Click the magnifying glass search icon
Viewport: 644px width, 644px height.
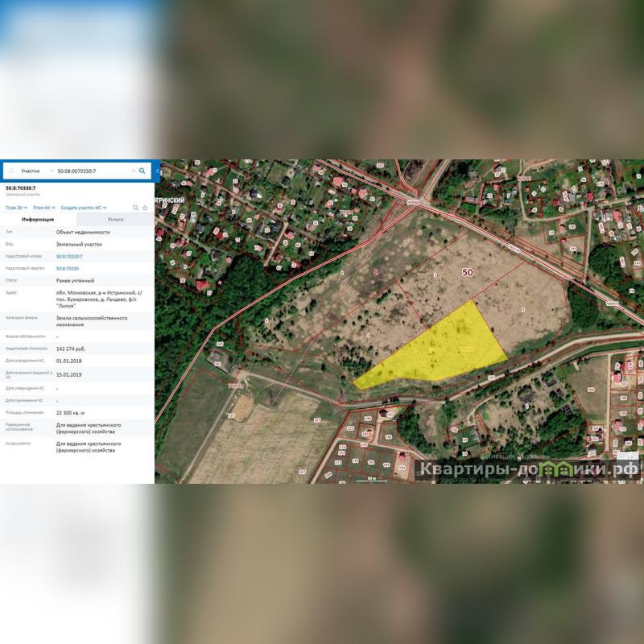pyautogui.click(x=142, y=171)
